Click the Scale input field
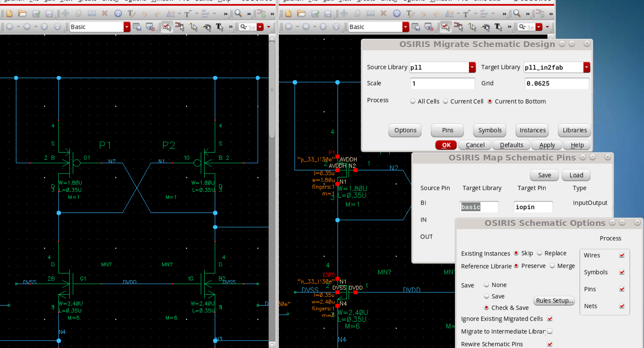 click(x=442, y=83)
